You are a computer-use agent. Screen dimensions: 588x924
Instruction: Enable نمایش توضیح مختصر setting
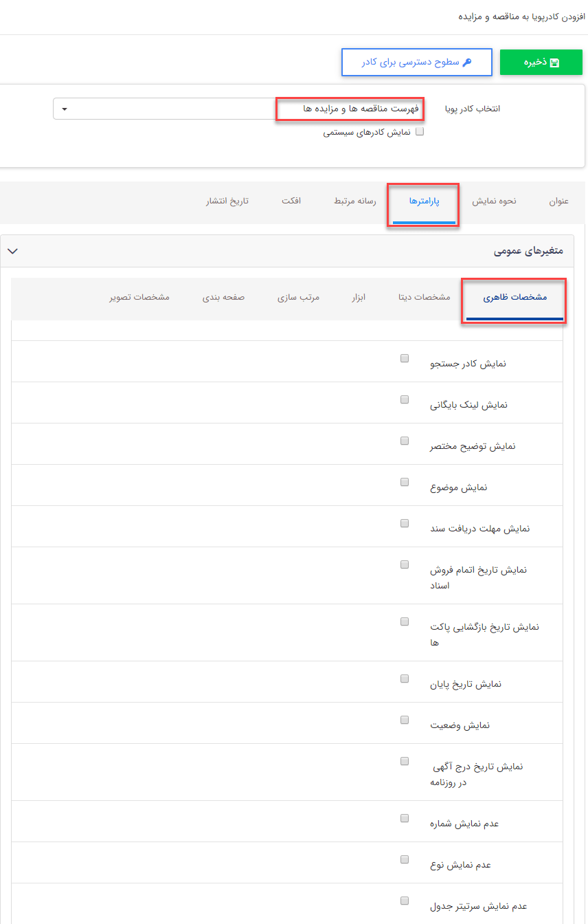pyautogui.click(x=405, y=440)
